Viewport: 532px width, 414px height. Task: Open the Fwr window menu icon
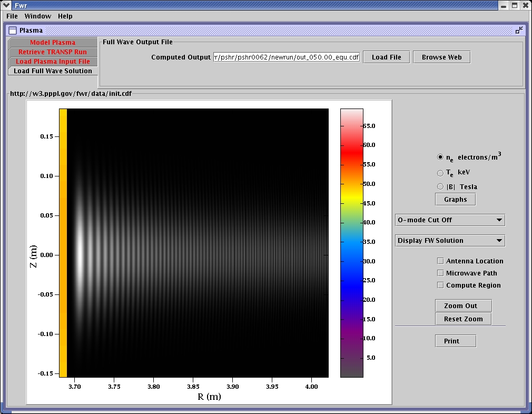(6, 5)
